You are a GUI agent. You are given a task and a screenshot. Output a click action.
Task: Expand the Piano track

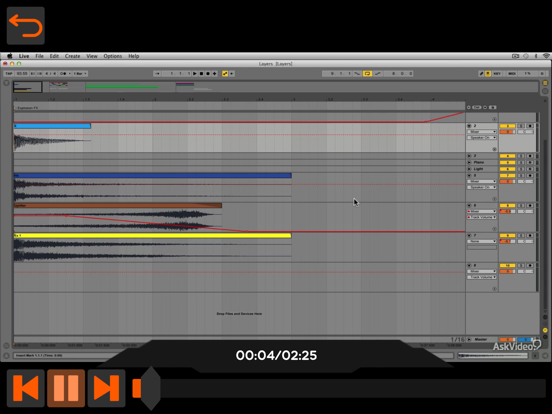469,162
